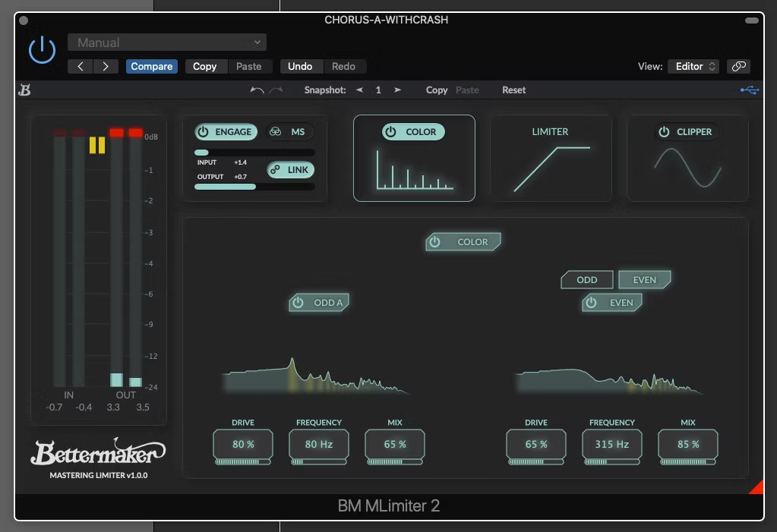Click the chain link icon in header
The height and width of the screenshot is (532, 777).
[x=739, y=66]
